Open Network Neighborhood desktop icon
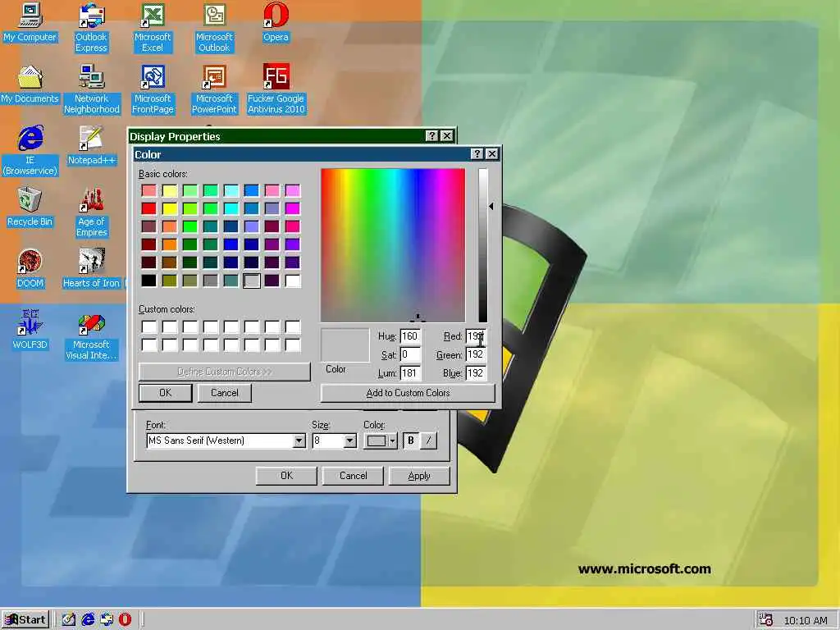The width and height of the screenshot is (840, 630). coord(92,89)
